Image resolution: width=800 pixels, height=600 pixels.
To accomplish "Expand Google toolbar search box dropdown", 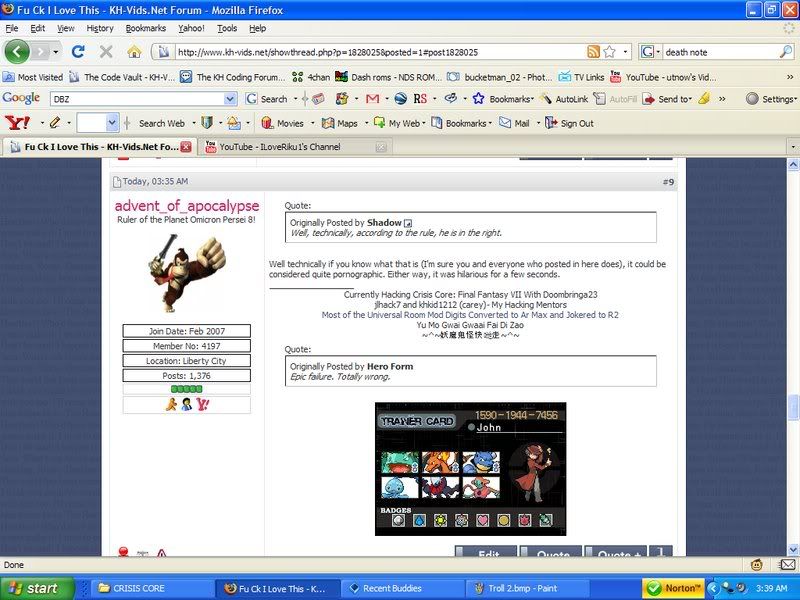I will tap(230, 98).
